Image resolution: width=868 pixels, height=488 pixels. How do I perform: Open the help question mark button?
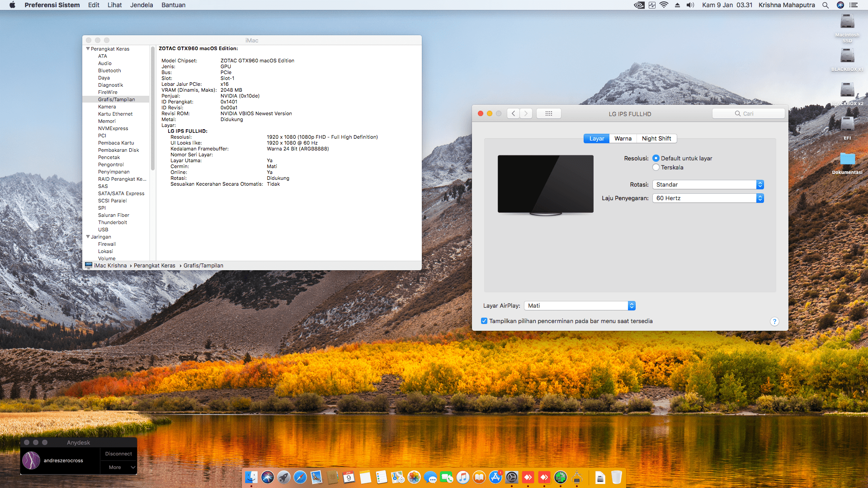click(x=774, y=321)
